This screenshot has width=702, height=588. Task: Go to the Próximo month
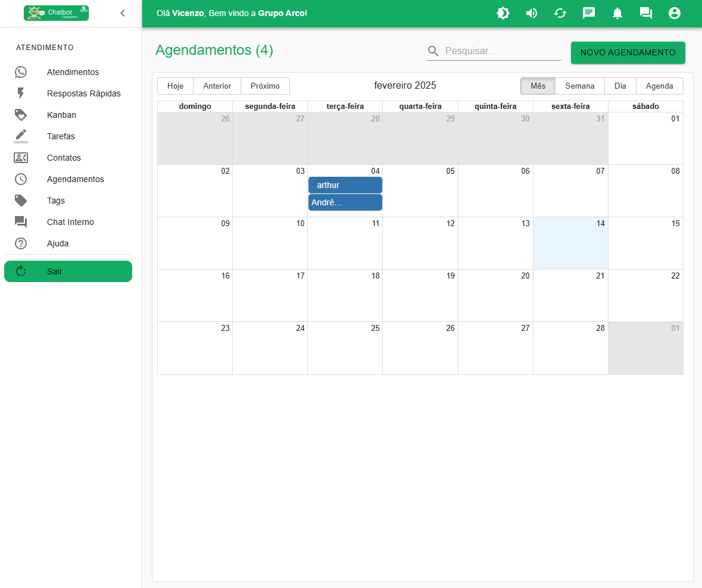coord(265,86)
